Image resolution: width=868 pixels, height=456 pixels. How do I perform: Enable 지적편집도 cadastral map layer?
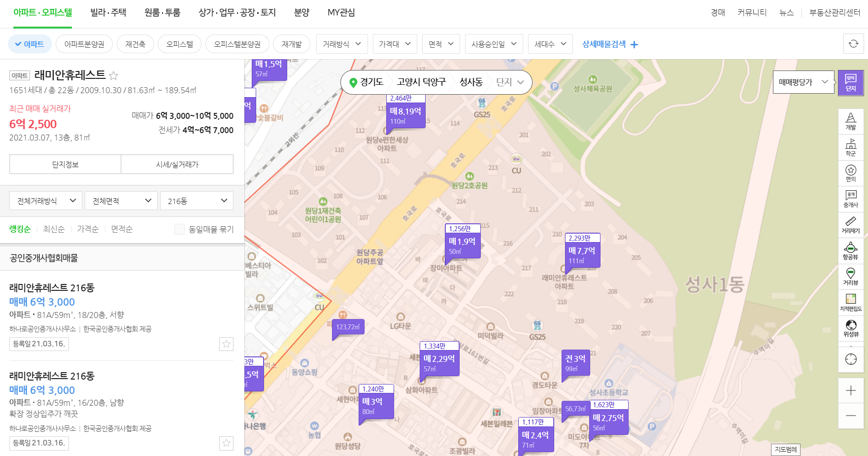tap(851, 303)
